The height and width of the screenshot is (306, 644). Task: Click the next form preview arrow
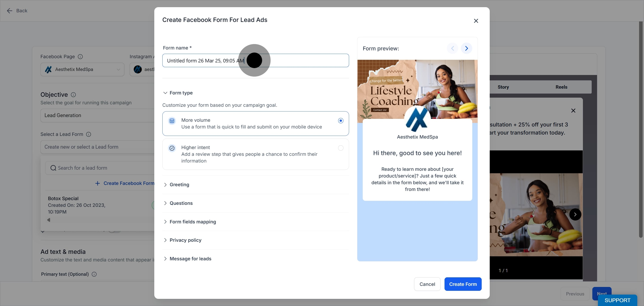(x=466, y=48)
